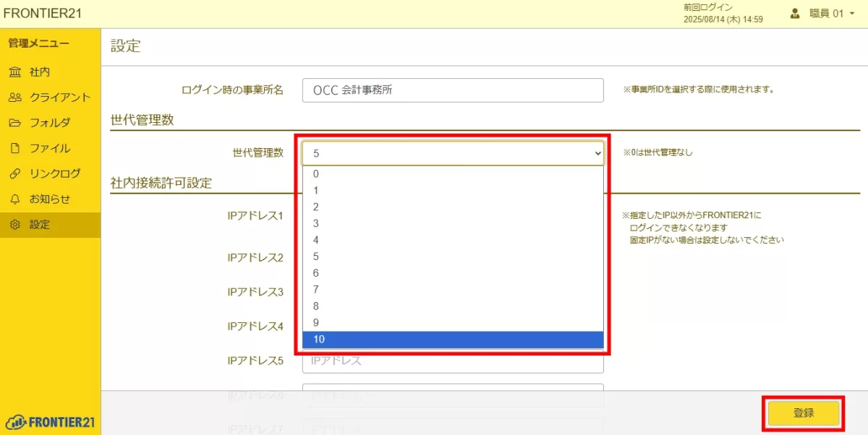Click the ファイル document icon

[15, 148]
